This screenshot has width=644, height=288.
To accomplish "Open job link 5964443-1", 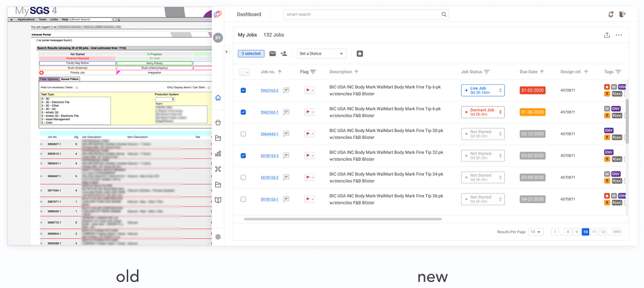I will [x=269, y=134].
